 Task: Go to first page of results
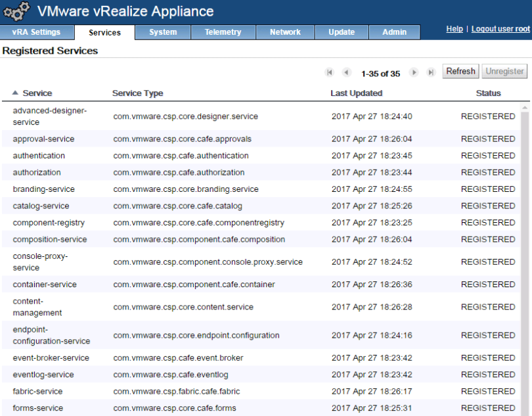(330, 73)
